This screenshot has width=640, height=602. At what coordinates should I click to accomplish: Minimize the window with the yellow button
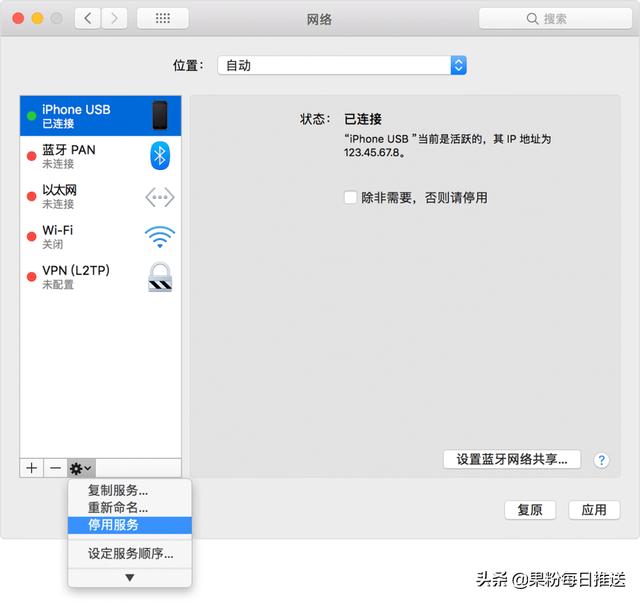pos(37,18)
